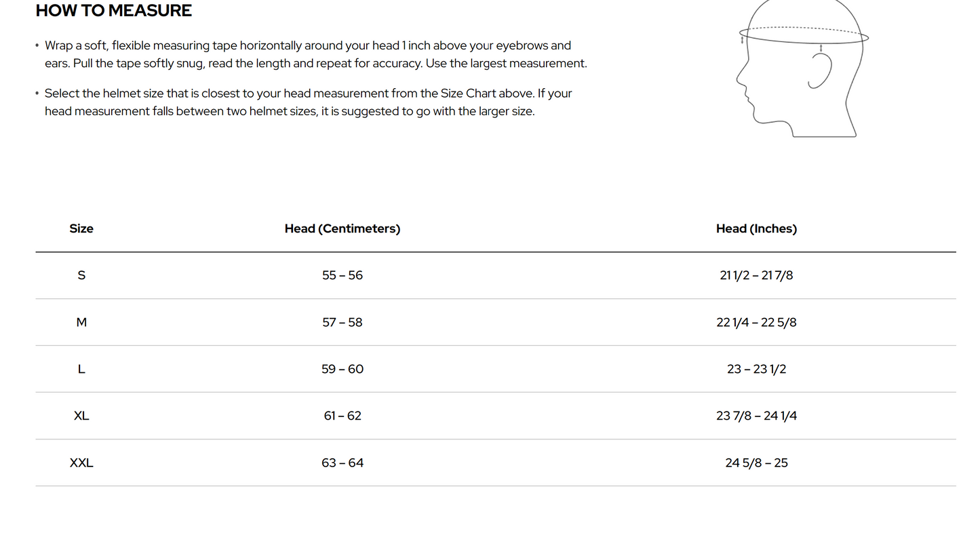Click the Head (Centimeters) column header
The height and width of the screenshot is (537, 980).
pyautogui.click(x=342, y=229)
